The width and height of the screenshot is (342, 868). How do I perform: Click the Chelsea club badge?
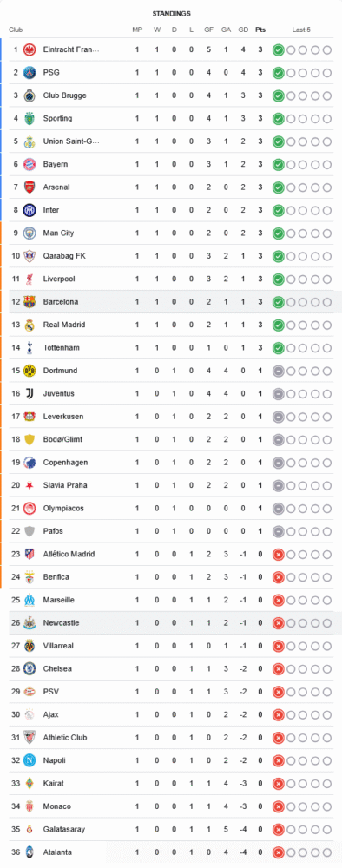(x=30, y=668)
